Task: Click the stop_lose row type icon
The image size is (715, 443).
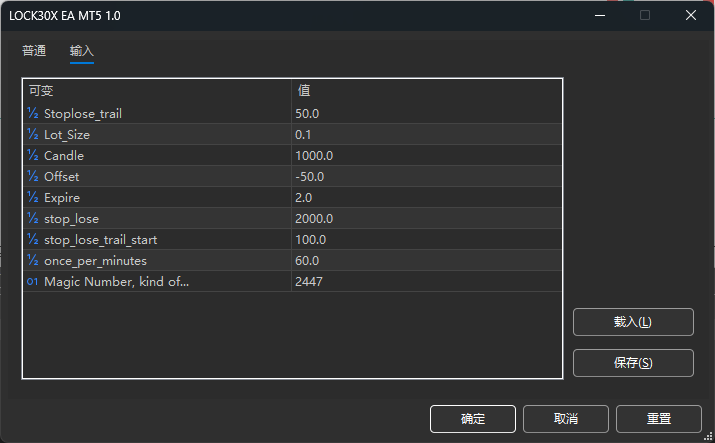Action: (x=33, y=218)
